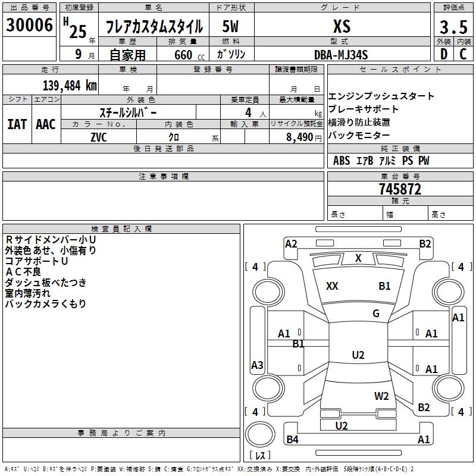Screen dimensions: 476x476
Task: Click the 譲渡書類期限 header
Action: point(296,70)
